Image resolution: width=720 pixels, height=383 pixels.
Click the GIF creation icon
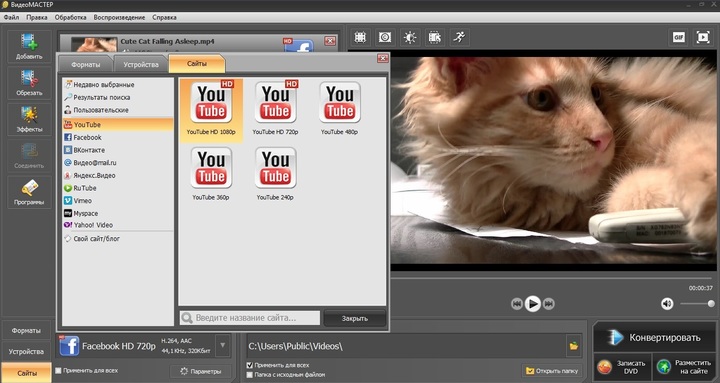coord(678,37)
